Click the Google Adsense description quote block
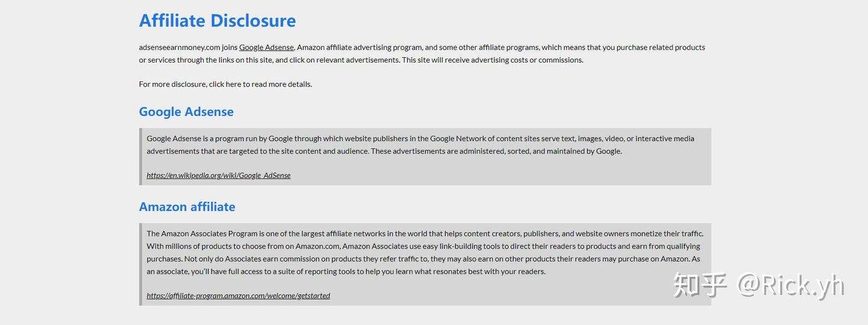Screen dimensions: 868x325 426,157
